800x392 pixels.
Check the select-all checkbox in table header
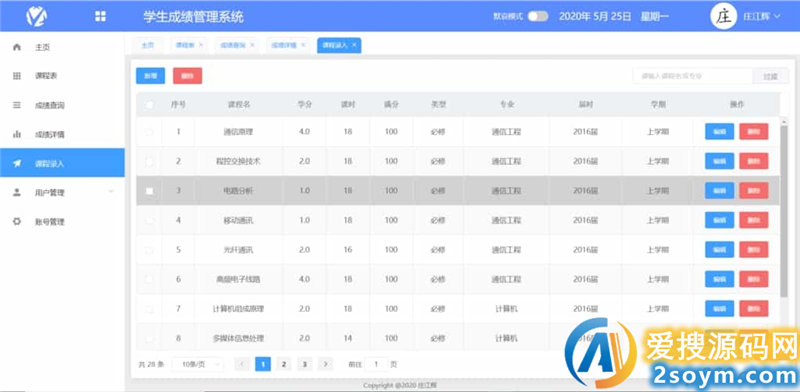(x=149, y=105)
